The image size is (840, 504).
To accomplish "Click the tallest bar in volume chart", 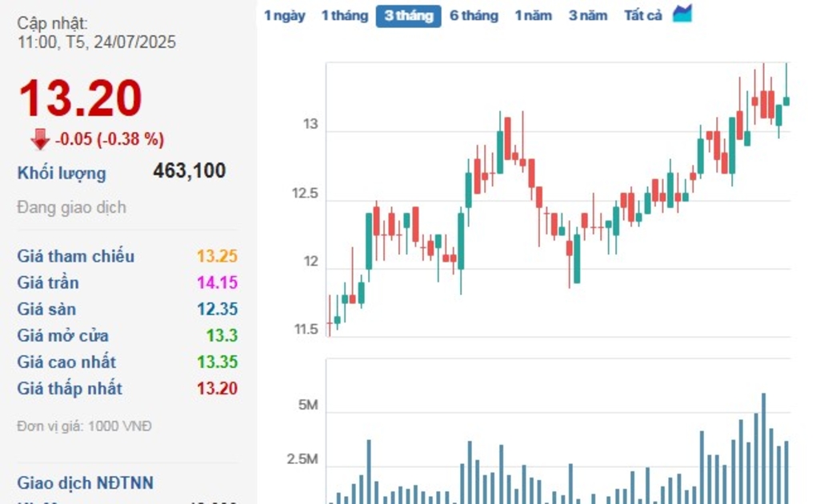I will [763, 448].
